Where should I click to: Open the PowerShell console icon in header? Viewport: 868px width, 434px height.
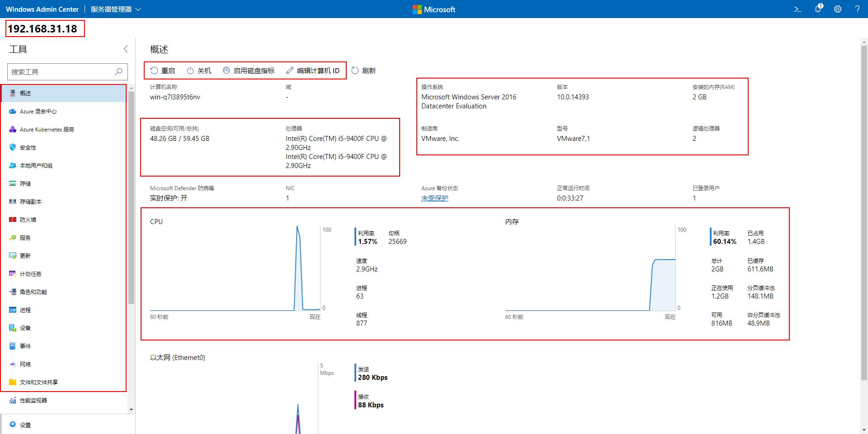(x=798, y=9)
